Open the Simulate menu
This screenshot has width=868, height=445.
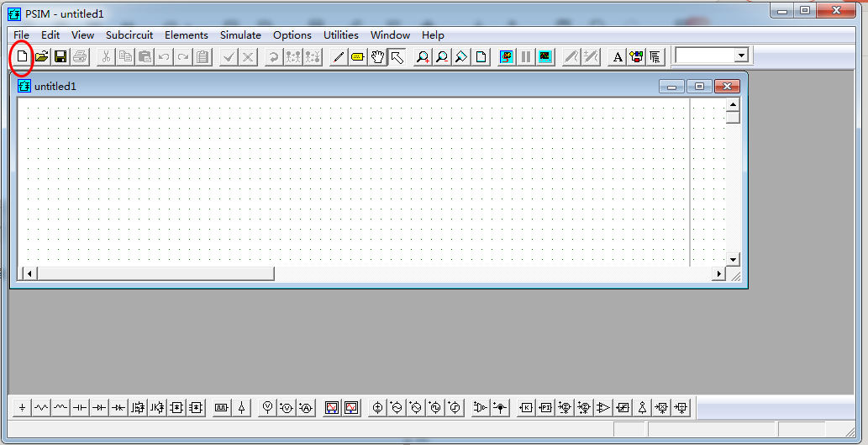(x=241, y=35)
